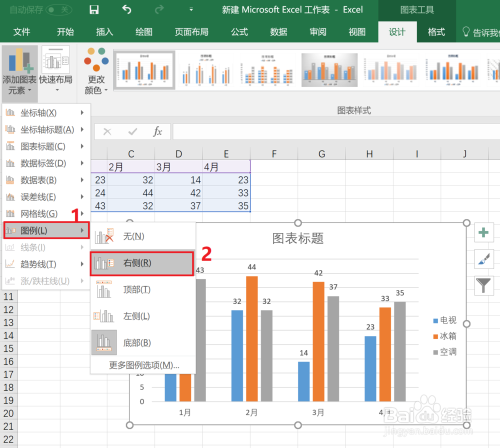Select the fifth chart style thumbnail
Image resolution: width=500 pixels, height=448 pixels.
391,70
